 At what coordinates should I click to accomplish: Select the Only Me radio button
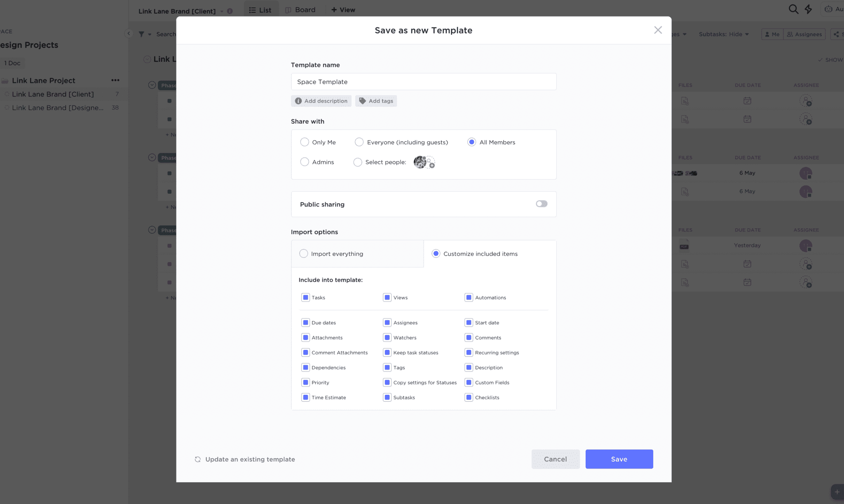pos(305,142)
